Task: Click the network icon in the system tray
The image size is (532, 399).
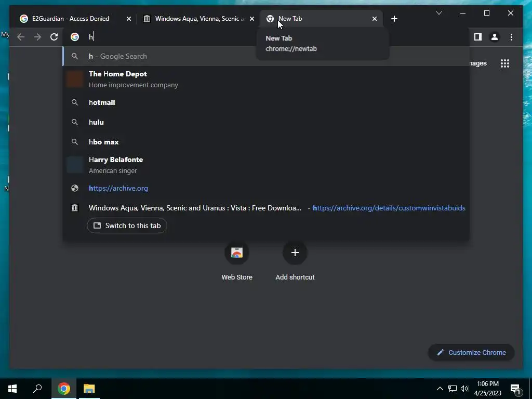Action: pyautogui.click(x=453, y=389)
